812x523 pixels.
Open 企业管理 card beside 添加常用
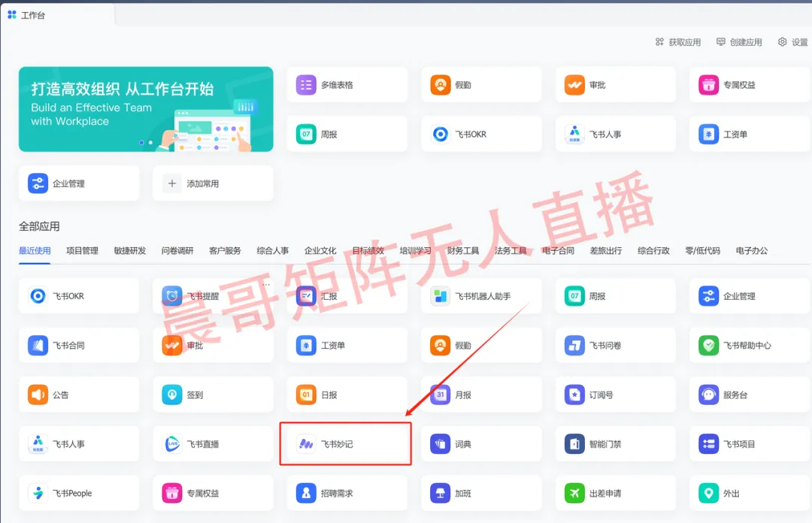click(x=79, y=183)
